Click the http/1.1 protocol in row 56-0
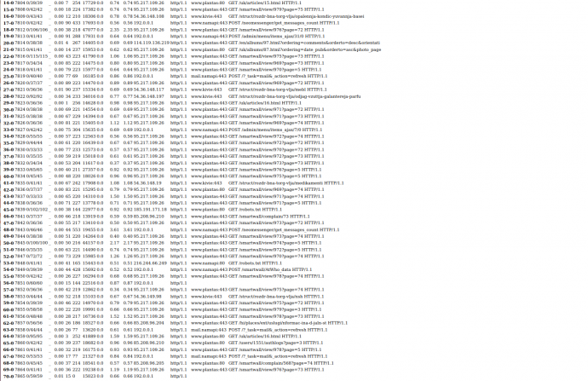 (x=178, y=283)
